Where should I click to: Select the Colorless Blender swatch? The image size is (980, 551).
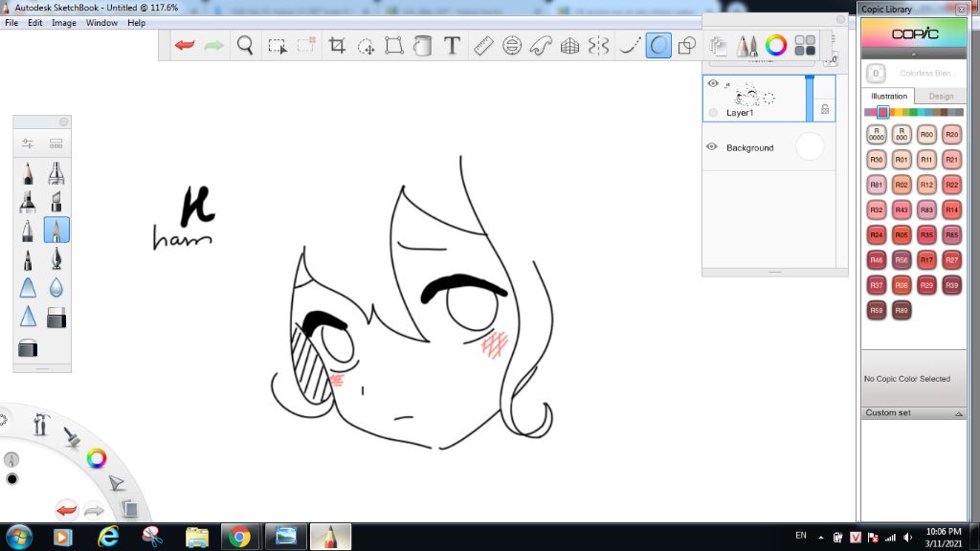tap(876, 74)
